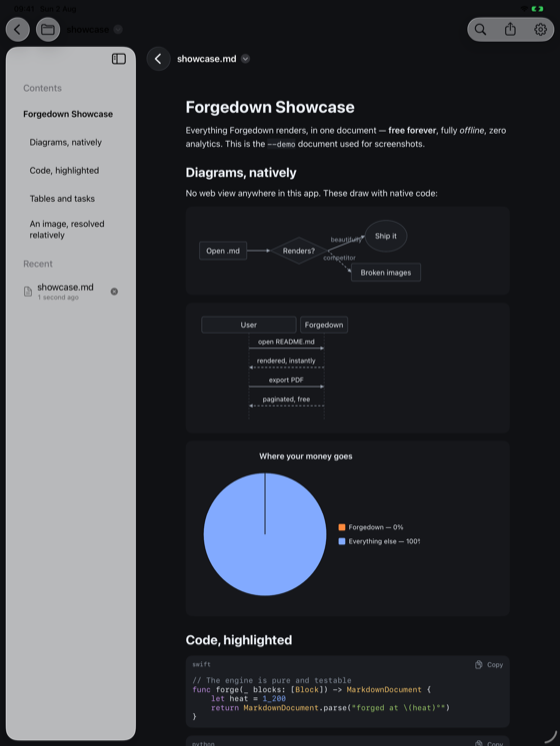Image resolution: width=560 pixels, height=746 pixels.
Task: Open search with magnifier icon
Action: pyautogui.click(x=480, y=29)
